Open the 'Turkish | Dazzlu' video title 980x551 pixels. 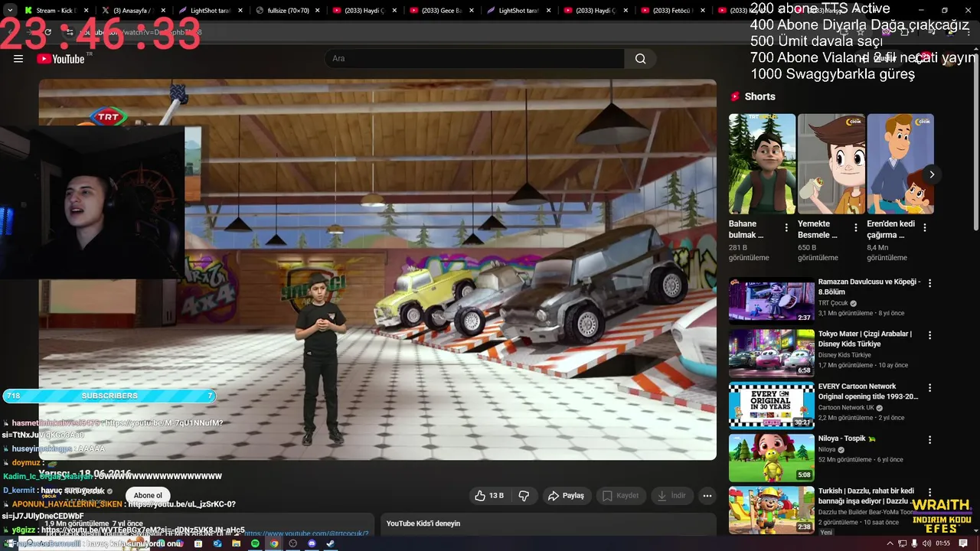point(866,496)
